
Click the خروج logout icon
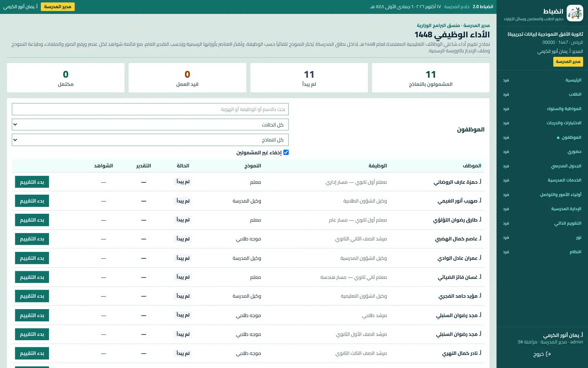[x=548, y=354]
